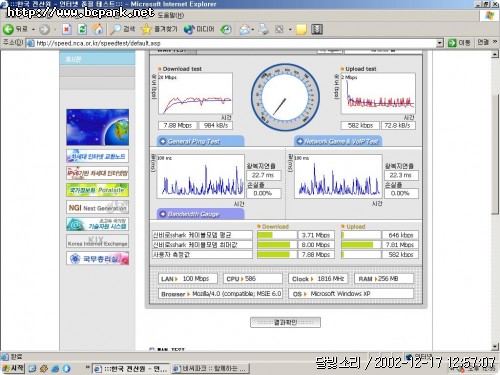This screenshot has width=500, height=375.
Task: Click the RAM 256 MB field
Action: pos(384,279)
